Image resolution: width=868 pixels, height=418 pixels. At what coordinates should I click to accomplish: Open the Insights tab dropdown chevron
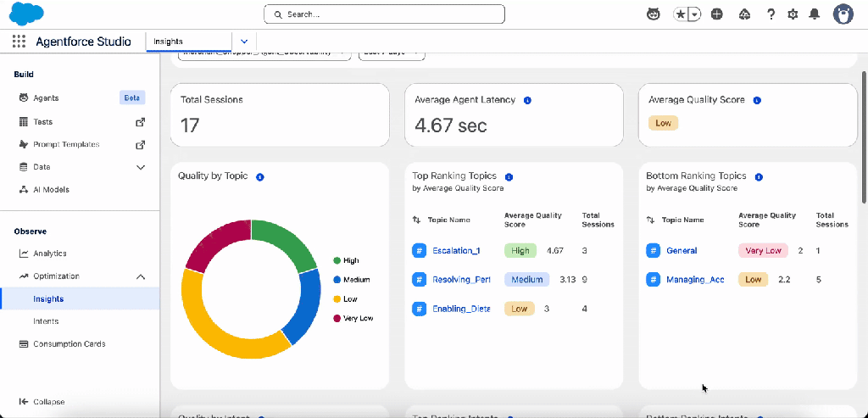[x=244, y=41]
